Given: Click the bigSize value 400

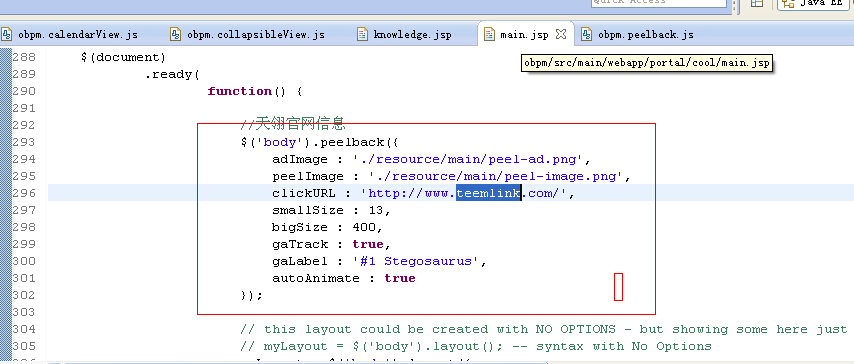Looking at the screenshot, I should pyautogui.click(x=364, y=227).
